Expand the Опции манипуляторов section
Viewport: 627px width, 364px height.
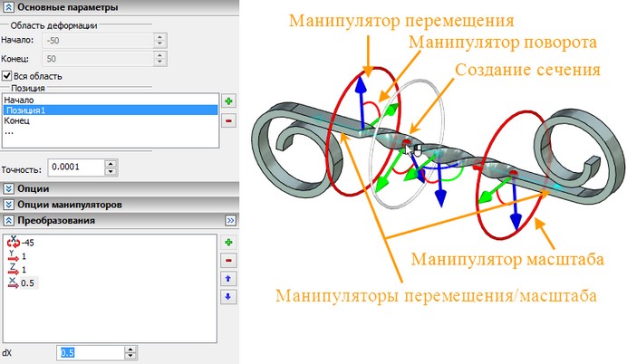[x=8, y=205]
